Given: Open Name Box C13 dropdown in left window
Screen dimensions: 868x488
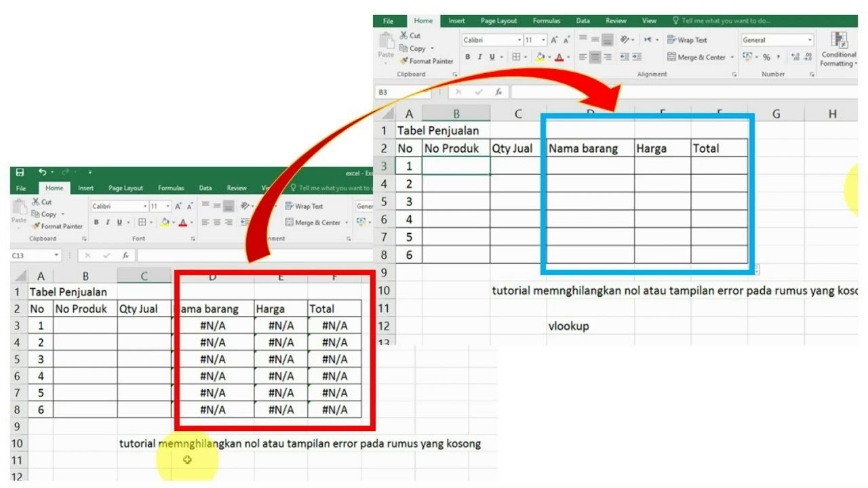Looking at the screenshot, I should (56, 256).
